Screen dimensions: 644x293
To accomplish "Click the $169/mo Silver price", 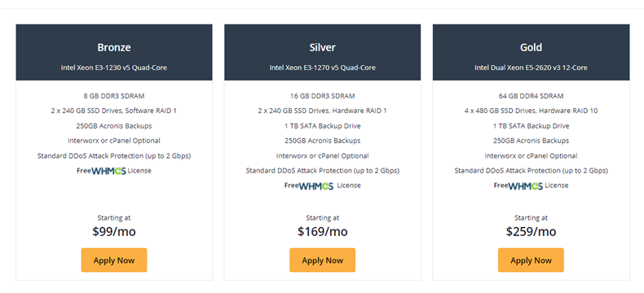I will coord(323,231).
